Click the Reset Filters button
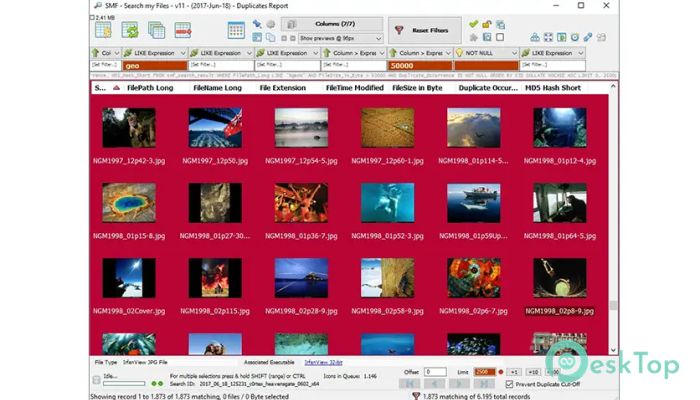This screenshot has width=700, height=400. (425, 30)
